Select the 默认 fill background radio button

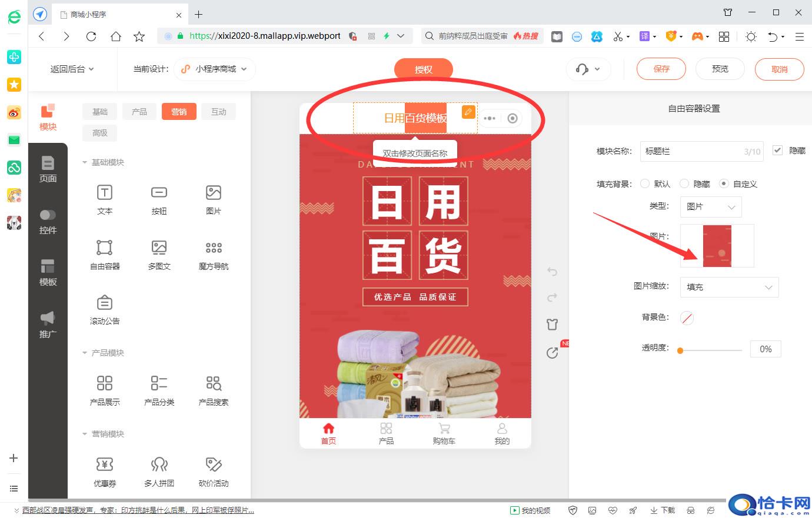645,183
